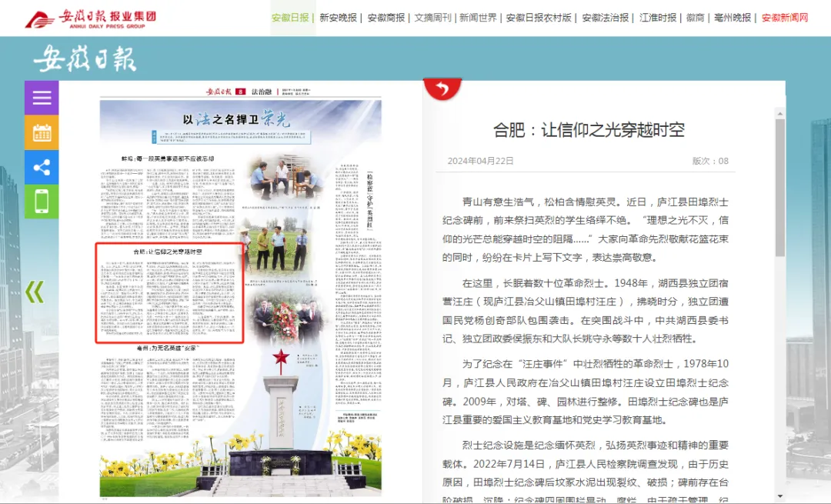Viewport: 831px width, 504px height.
Task: Select the 安徽日报 tab in top navigation
Action: [290, 18]
